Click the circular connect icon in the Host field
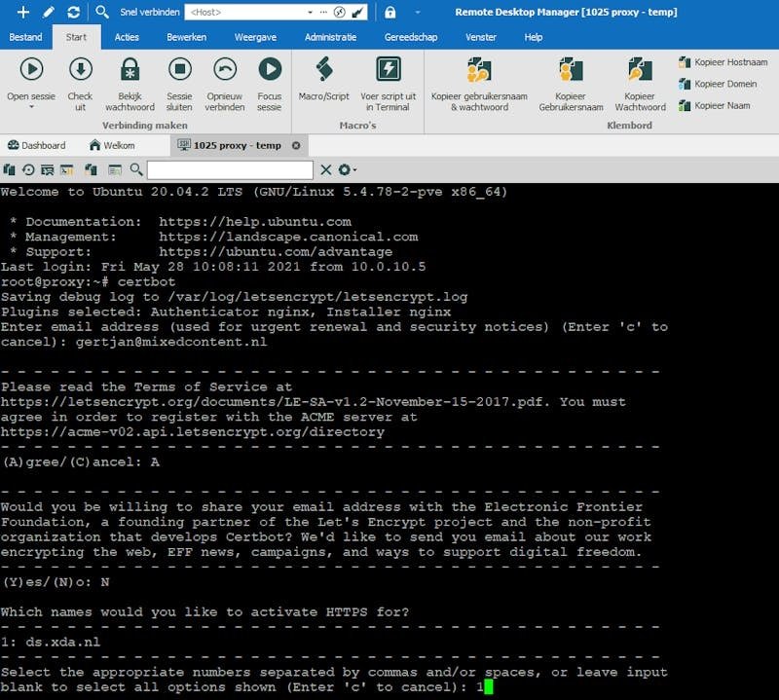Viewport: 779px width, 700px height. point(339,12)
